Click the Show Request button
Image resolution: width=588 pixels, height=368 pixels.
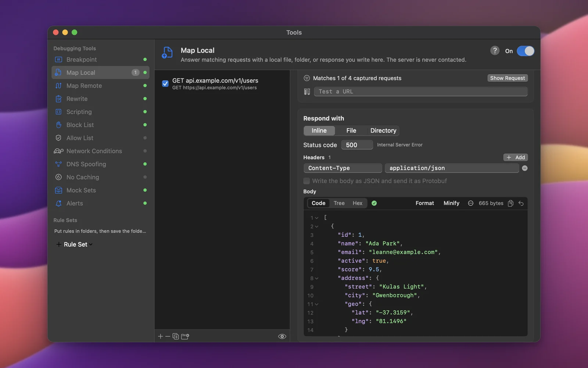[508, 78]
